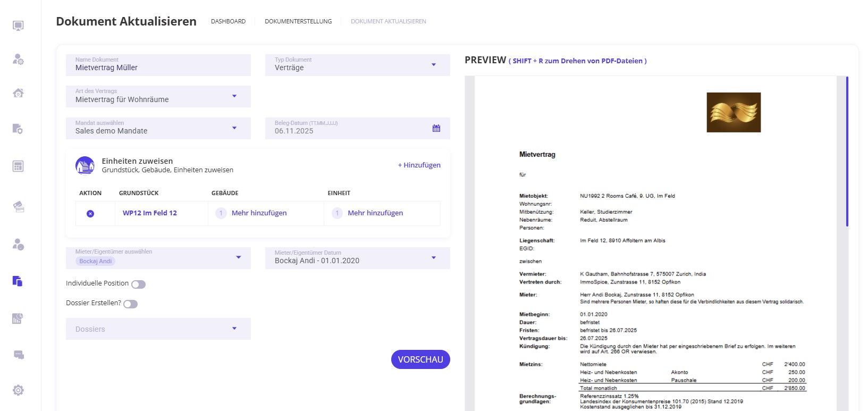Open the chat messages sidebar icon
868x411 pixels.
(18, 355)
